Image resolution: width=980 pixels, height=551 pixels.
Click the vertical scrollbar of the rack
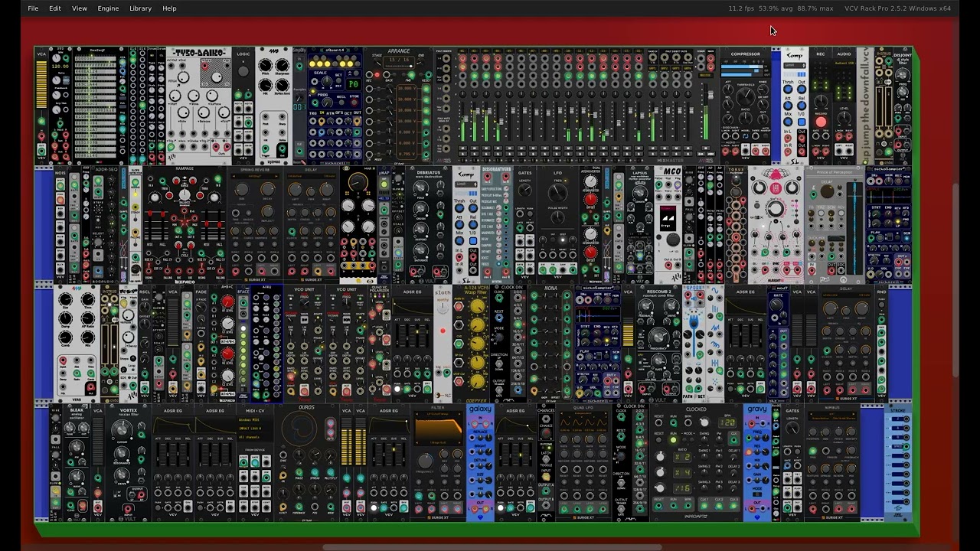[x=955, y=279]
